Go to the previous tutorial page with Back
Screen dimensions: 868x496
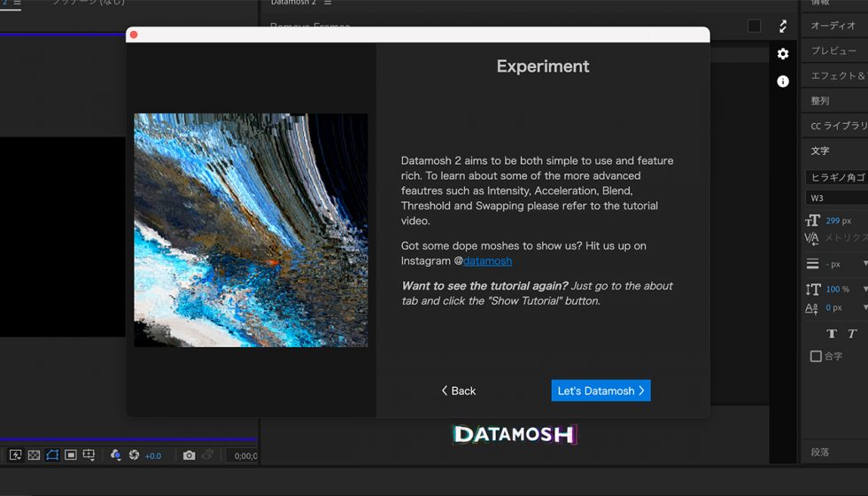pos(459,391)
